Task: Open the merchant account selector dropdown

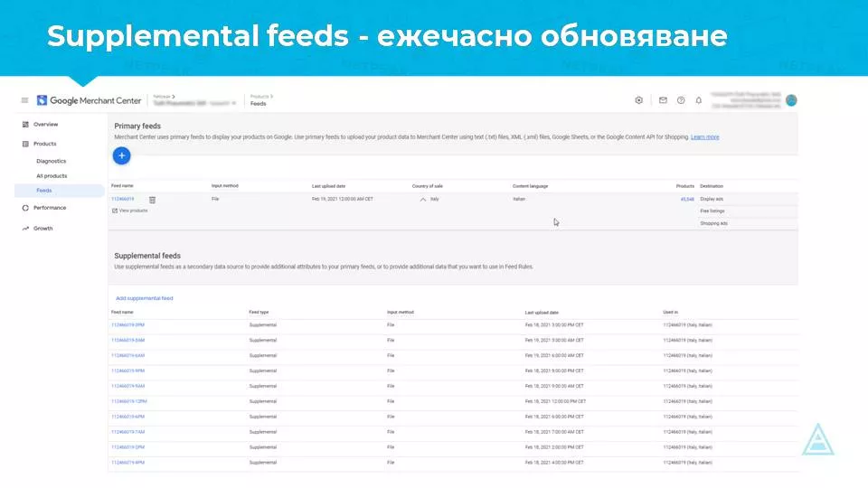Action: tap(195, 103)
